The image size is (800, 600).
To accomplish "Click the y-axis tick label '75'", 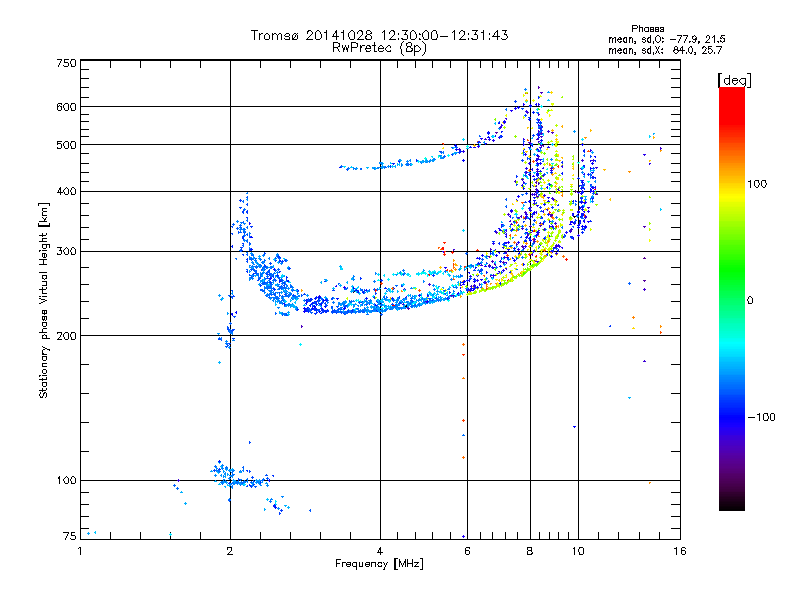I will 70,536.
